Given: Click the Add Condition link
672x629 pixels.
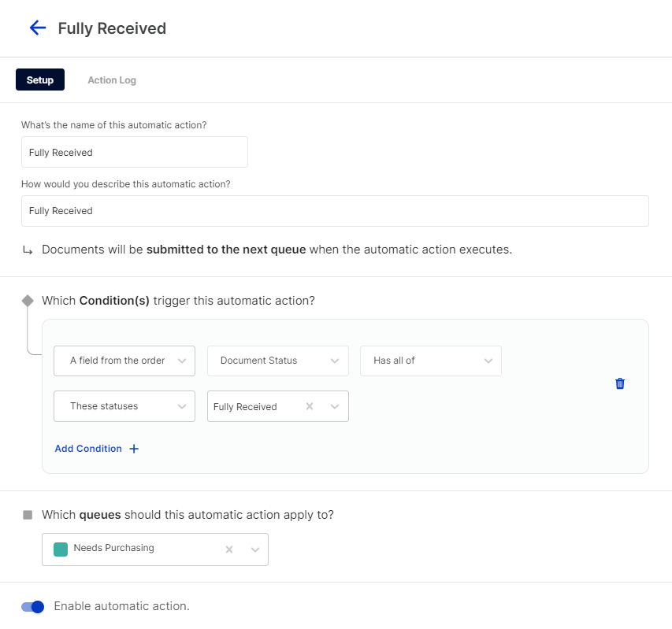Looking at the screenshot, I should pyautogui.click(x=88, y=449).
